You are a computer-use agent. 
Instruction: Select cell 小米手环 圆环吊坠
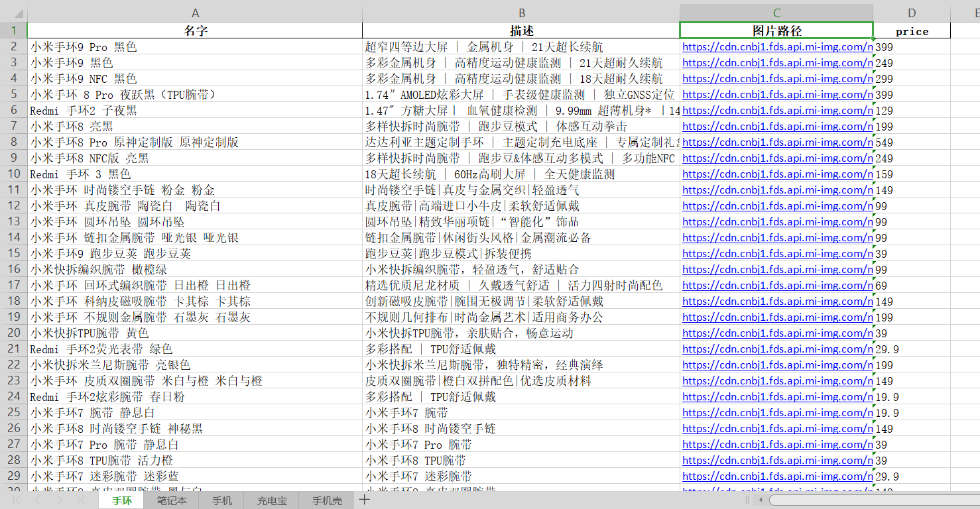pos(195,221)
